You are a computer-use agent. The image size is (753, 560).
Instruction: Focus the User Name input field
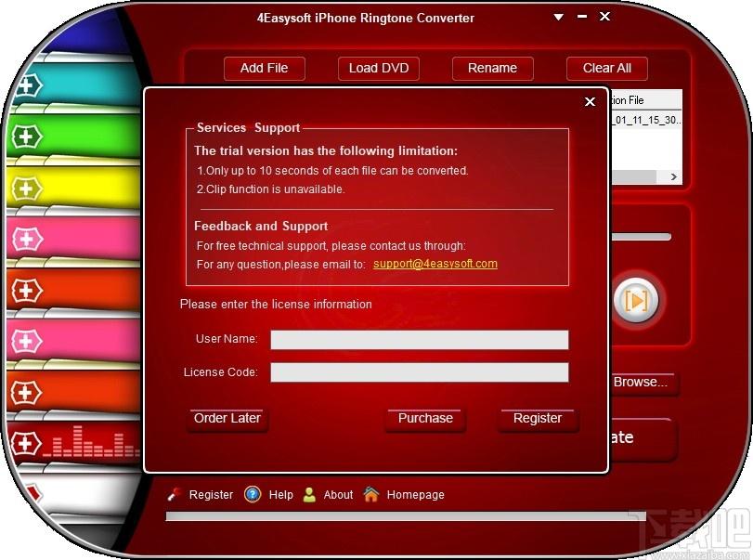[420, 340]
